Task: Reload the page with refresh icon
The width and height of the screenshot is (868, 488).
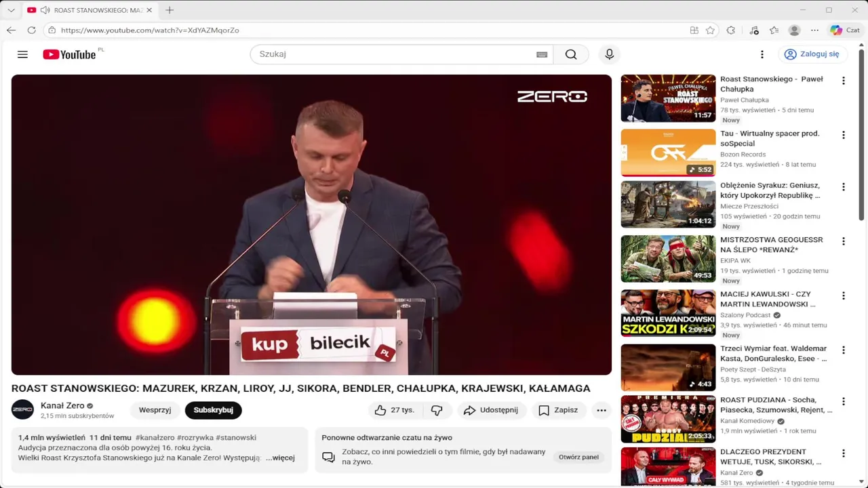Action: tap(31, 30)
